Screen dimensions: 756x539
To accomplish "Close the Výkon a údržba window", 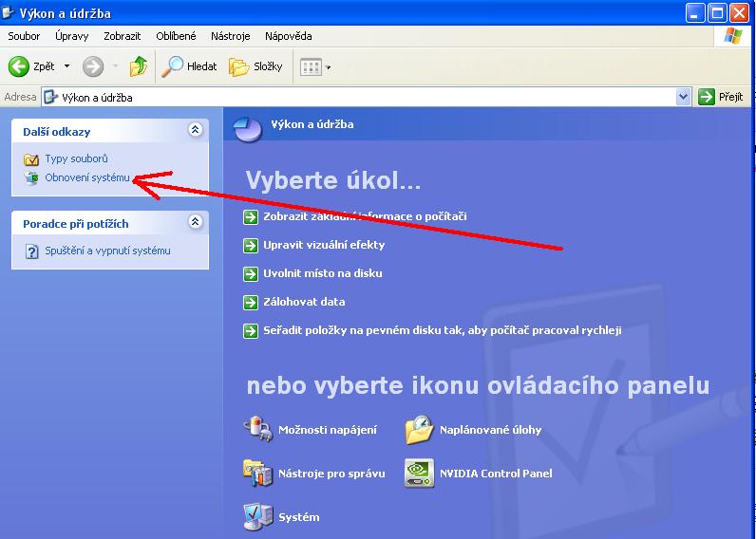I will pos(739,13).
